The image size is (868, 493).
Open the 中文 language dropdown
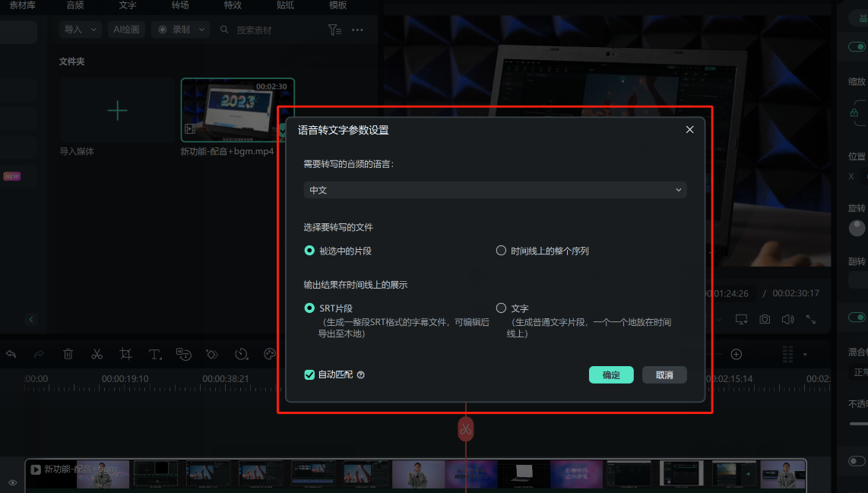pos(495,190)
